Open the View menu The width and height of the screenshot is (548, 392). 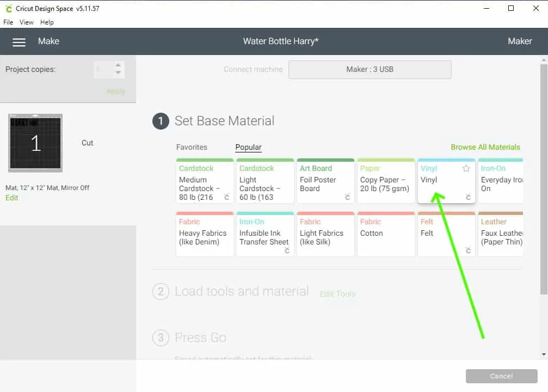point(27,22)
